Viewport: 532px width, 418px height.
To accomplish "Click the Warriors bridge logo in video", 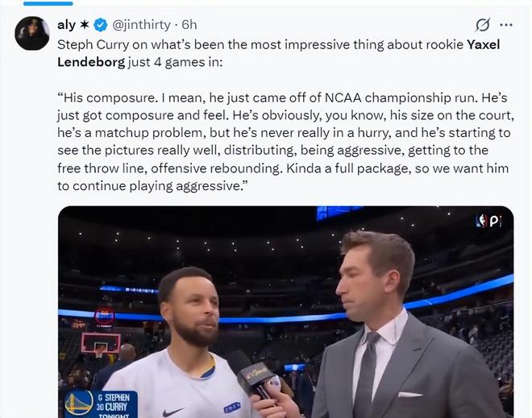I will [x=79, y=403].
